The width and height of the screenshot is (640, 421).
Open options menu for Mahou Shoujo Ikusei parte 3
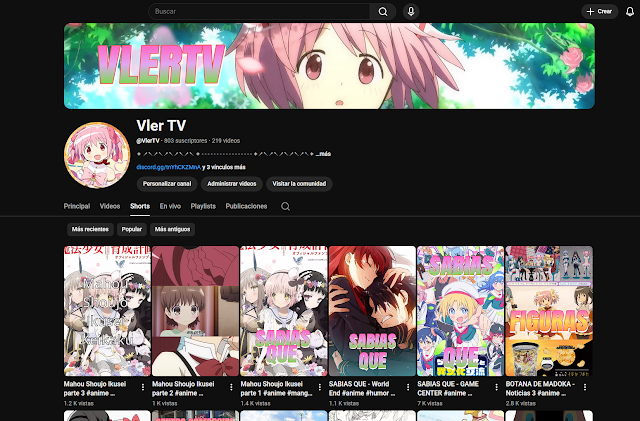click(x=142, y=387)
